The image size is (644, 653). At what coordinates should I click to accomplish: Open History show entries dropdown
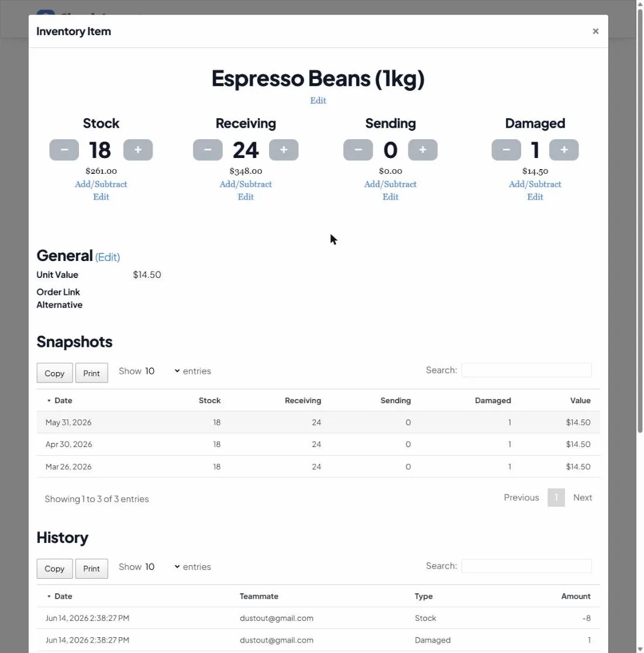[162, 567]
